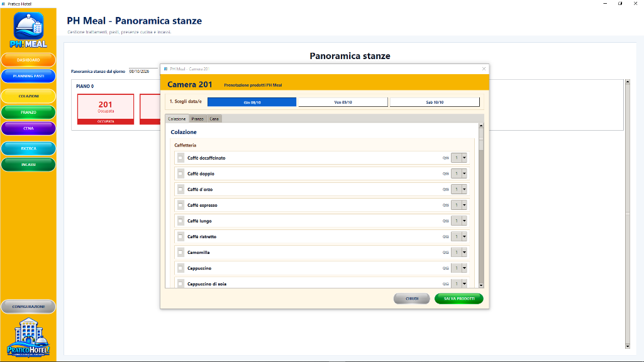Tick the Cappuccino checkbox
The width and height of the screenshot is (644, 362).
[x=180, y=268]
